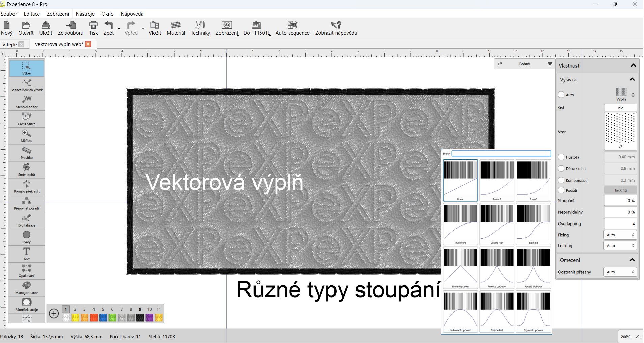Toggle the Podšití checkbox
The width and height of the screenshot is (644, 343).
click(561, 190)
